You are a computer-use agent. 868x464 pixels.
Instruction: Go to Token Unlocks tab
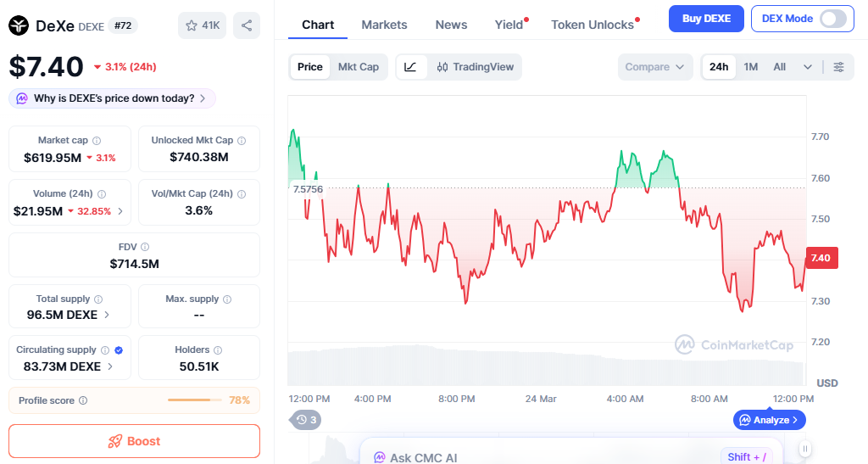[x=593, y=25]
